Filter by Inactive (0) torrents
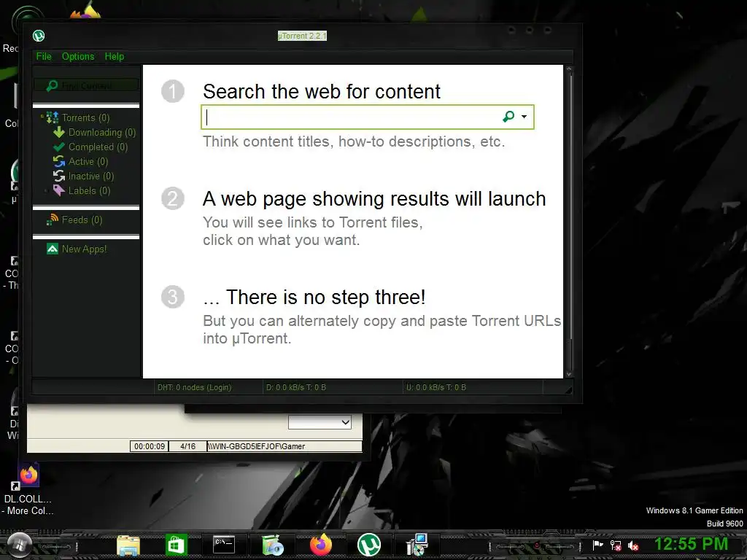 tap(91, 176)
